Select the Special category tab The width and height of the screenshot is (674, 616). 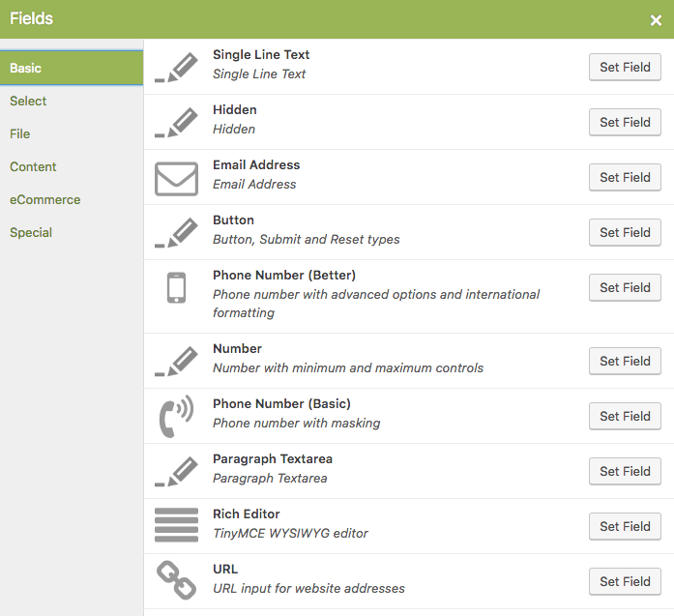point(31,232)
